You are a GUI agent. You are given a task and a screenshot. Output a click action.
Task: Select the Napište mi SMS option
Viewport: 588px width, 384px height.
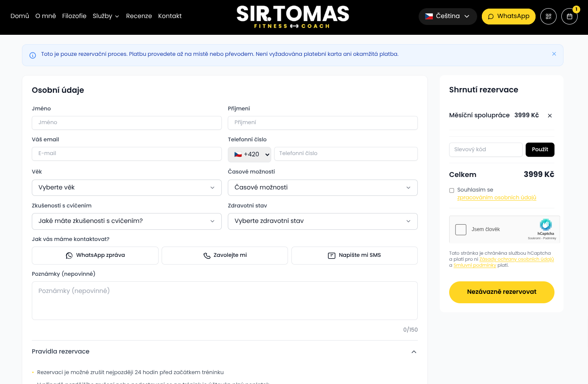coord(355,255)
